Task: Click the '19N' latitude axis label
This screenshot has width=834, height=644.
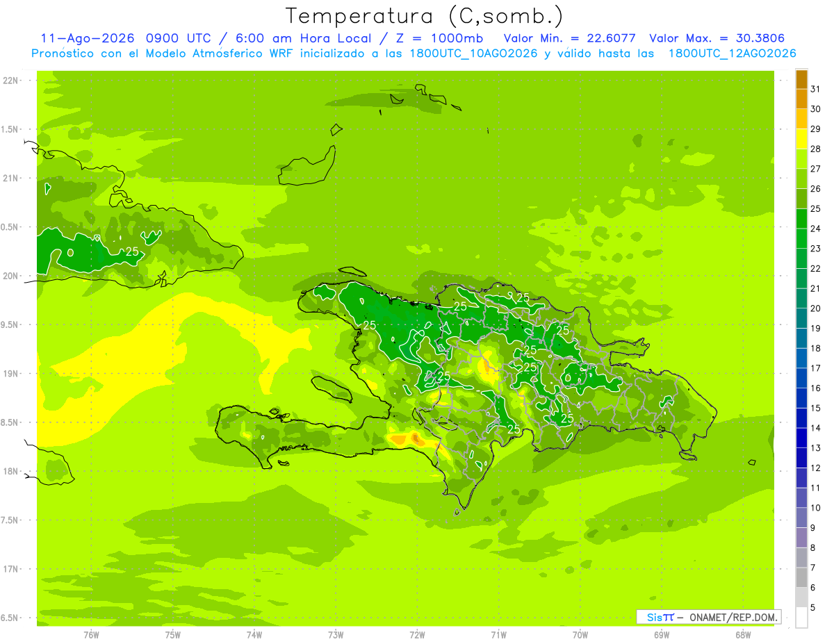Action: 11,374
